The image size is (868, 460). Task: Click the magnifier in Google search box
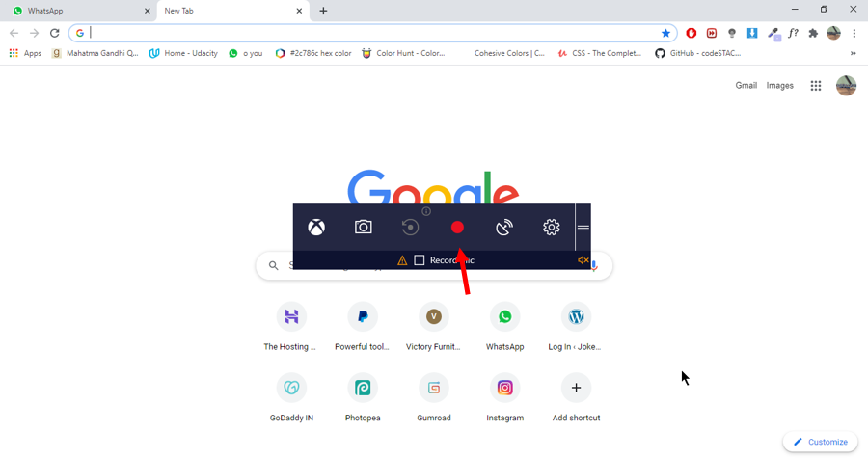point(274,266)
